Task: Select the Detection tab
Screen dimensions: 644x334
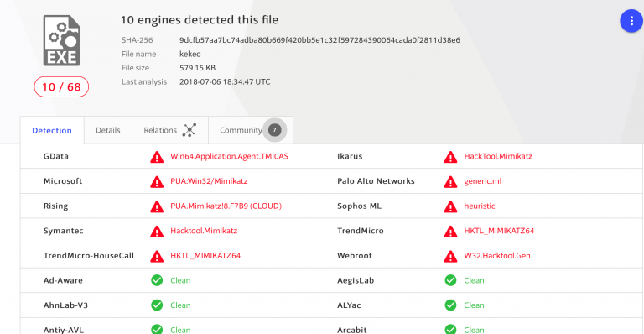Action: point(52,130)
